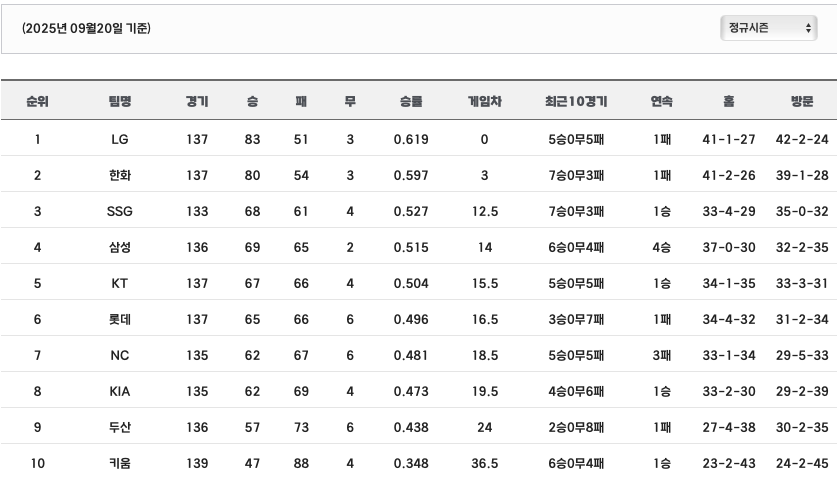Click SSG's away record 35-0-32
Viewport: 837px width, 478px height.
(x=802, y=211)
